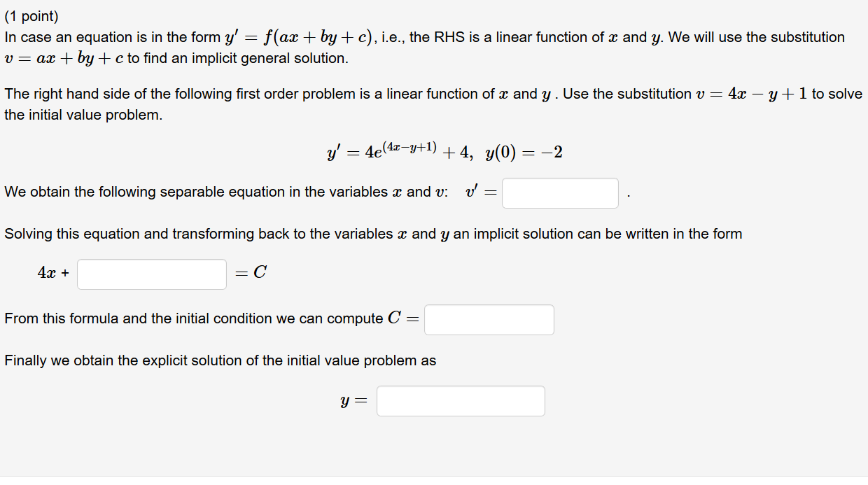Select the second answer input on the page
Screen dimensions: 868x485
[151, 274]
